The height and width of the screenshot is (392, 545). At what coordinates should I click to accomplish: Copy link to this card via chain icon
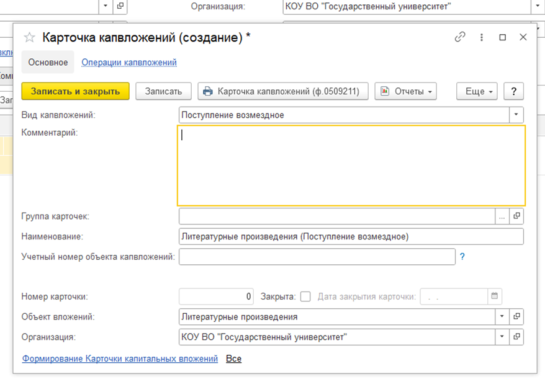(460, 37)
